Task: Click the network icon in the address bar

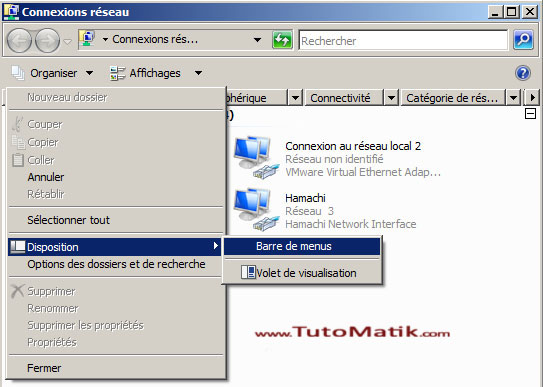Action: 87,39
